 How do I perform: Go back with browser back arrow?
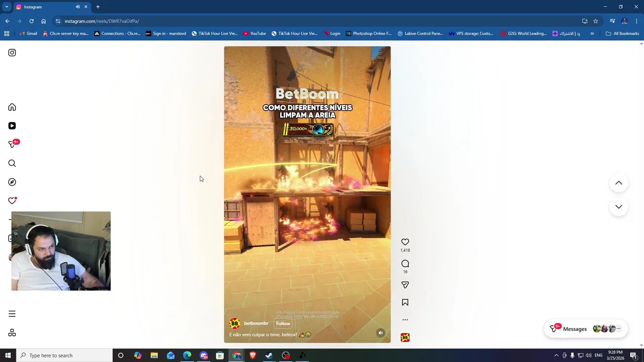pos(7,21)
